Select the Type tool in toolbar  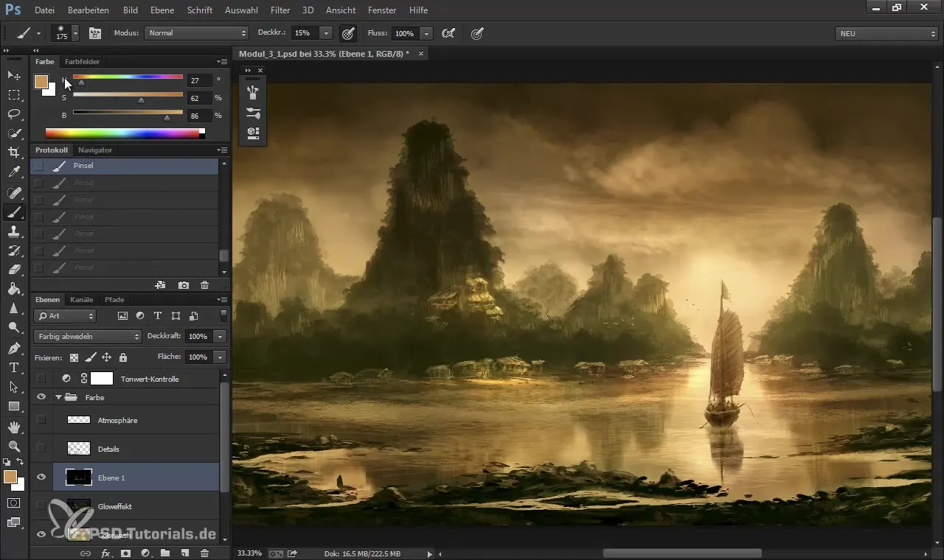pos(13,367)
